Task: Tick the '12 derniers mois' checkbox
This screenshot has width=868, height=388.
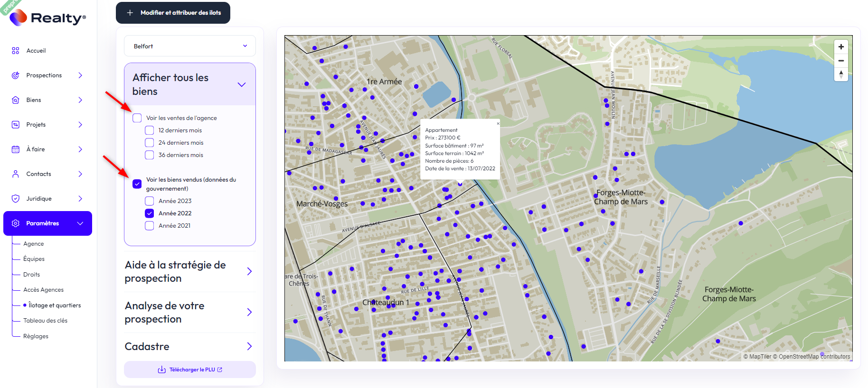Action: (x=150, y=130)
